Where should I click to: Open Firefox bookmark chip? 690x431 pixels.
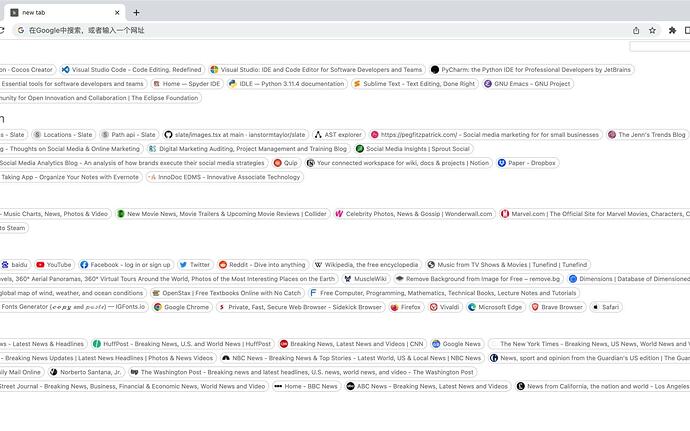click(406, 307)
